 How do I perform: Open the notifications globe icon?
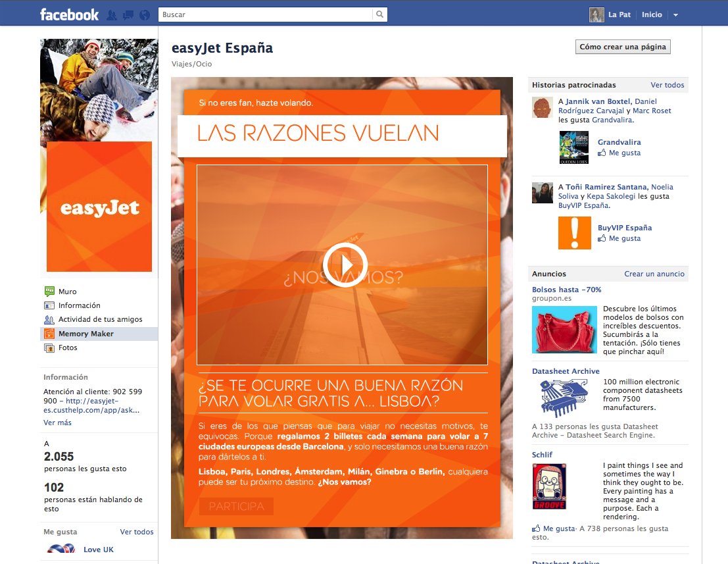point(145,15)
